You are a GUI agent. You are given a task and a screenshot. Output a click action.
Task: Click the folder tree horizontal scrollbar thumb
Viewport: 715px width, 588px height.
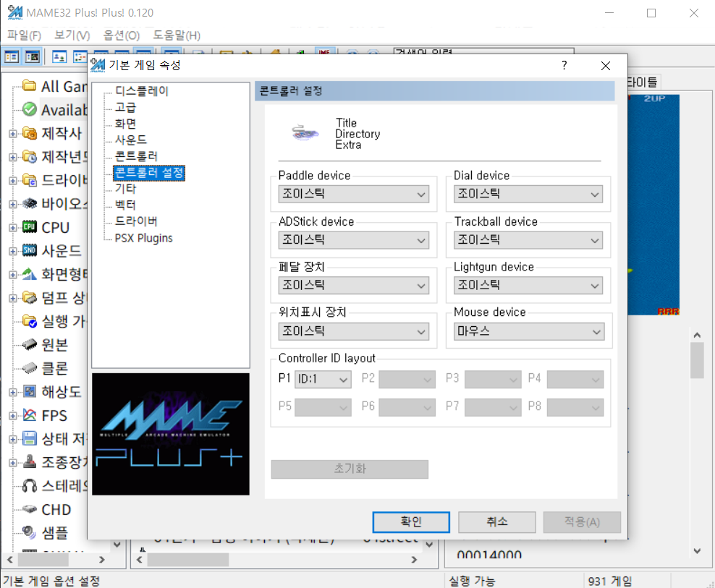[43, 559]
